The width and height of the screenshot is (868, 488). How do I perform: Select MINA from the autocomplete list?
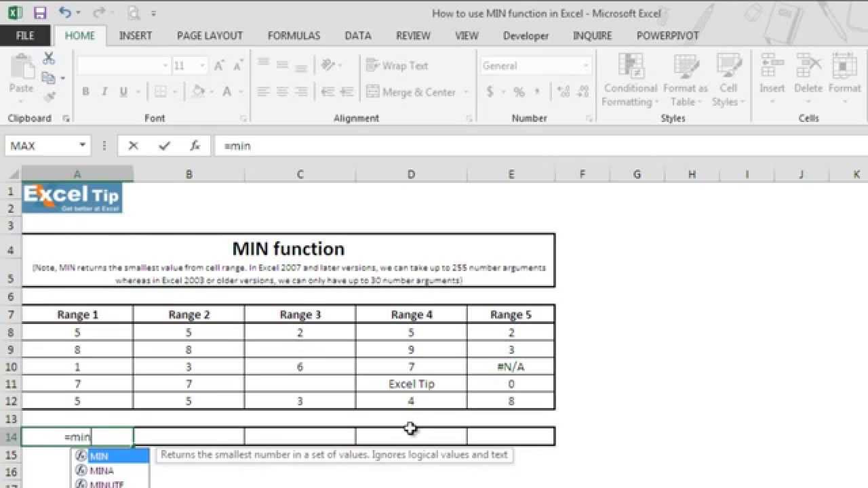[x=111, y=470]
